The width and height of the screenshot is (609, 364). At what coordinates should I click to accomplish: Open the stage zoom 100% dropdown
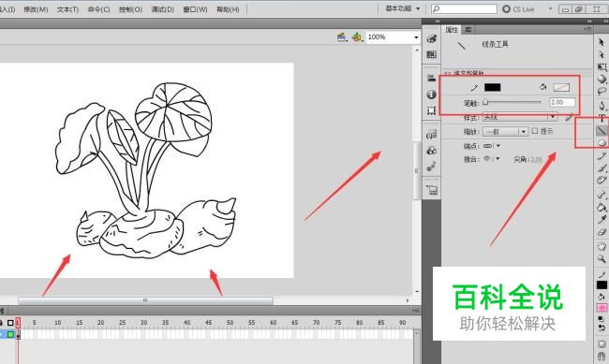416,37
